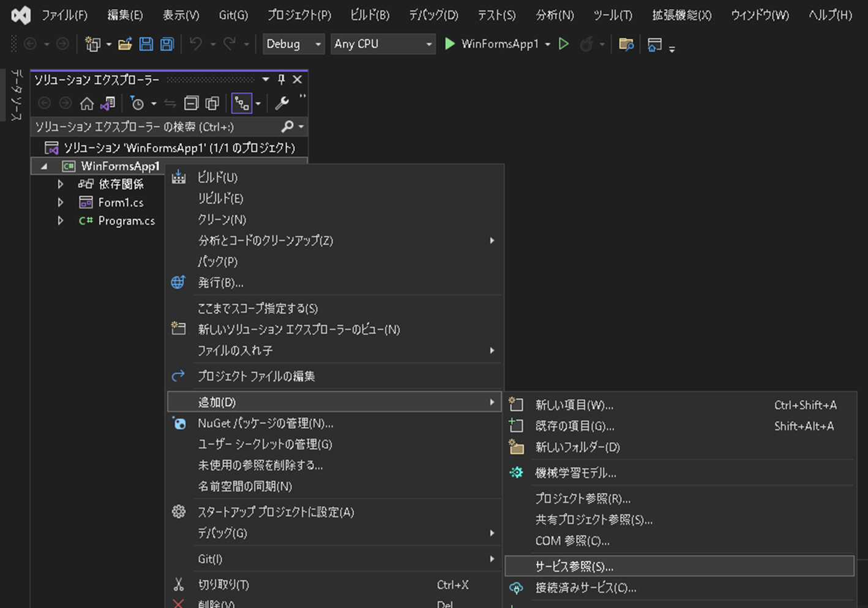Click the Collapse All icon in Solution Explorer
This screenshot has height=608, width=868.
pos(192,103)
